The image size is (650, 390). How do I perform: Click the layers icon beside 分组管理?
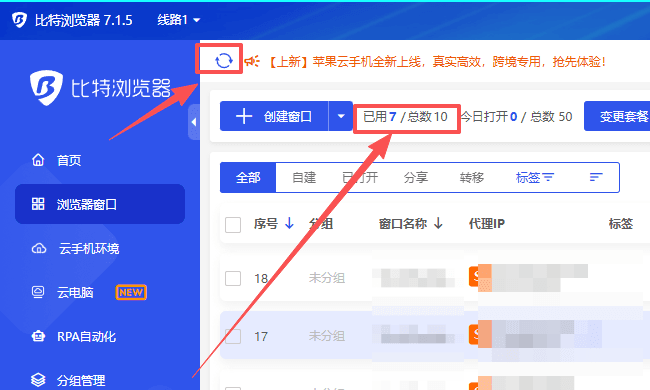(x=38, y=380)
